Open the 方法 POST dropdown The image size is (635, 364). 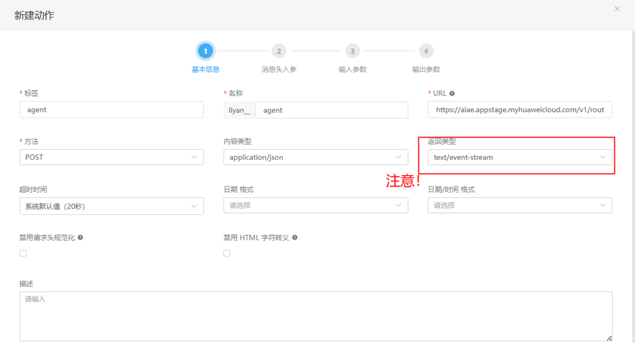point(111,157)
